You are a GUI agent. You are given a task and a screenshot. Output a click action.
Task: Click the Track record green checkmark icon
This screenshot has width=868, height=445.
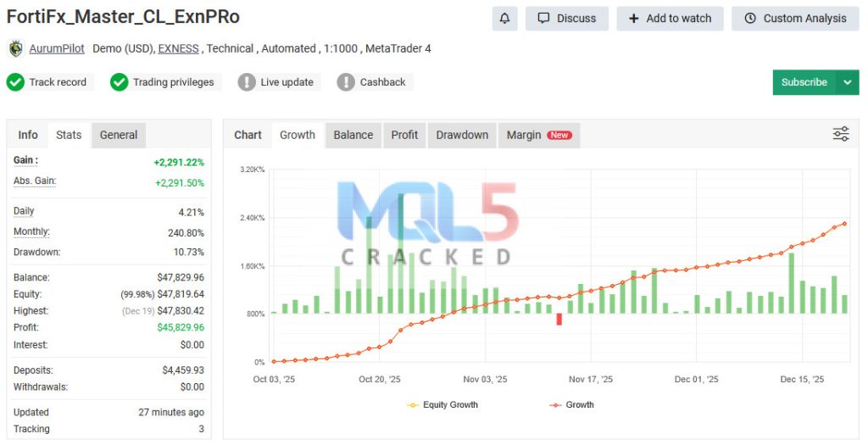pos(15,82)
